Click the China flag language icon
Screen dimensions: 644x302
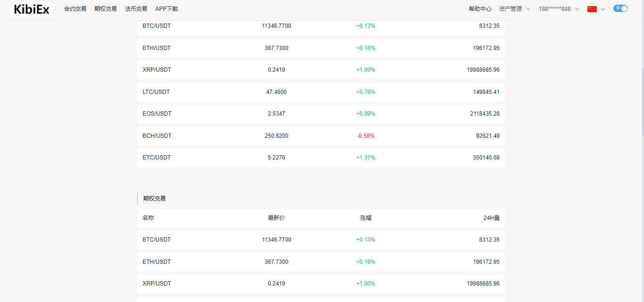coord(592,9)
